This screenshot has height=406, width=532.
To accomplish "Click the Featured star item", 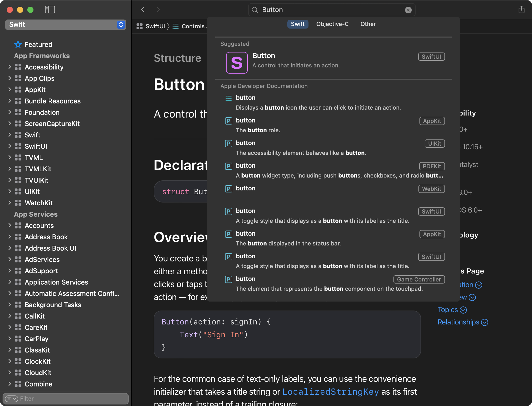I will tap(38, 44).
